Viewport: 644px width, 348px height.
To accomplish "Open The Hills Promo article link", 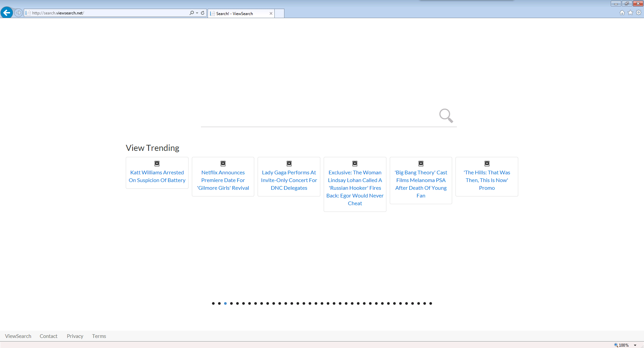I will pyautogui.click(x=487, y=180).
